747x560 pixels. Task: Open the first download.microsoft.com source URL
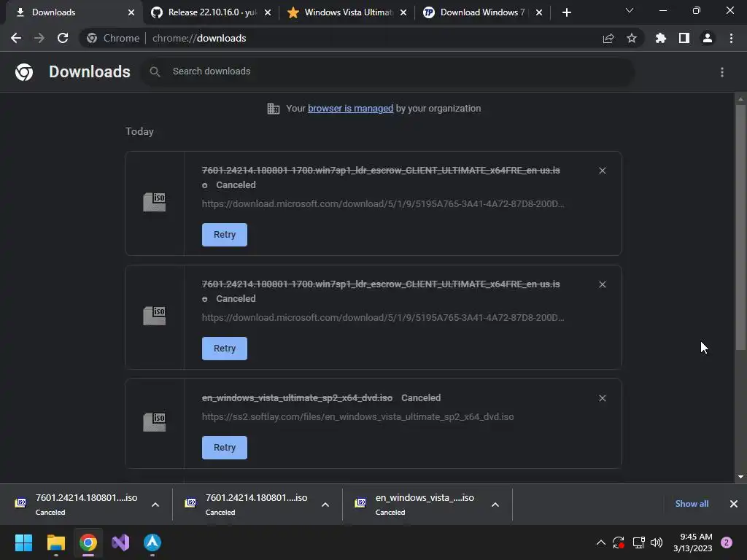(x=383, y=204)
